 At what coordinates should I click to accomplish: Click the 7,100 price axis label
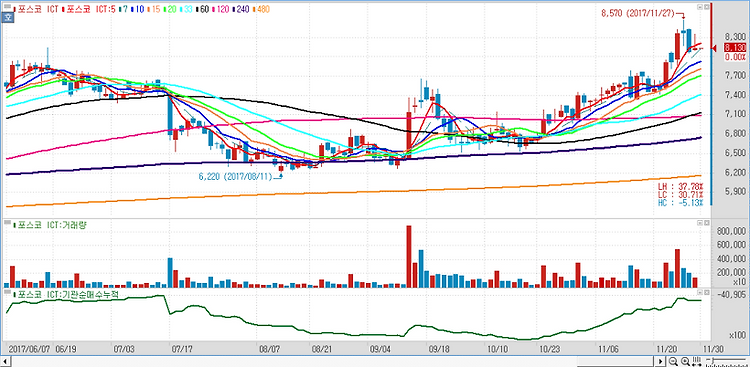(735, 114)
